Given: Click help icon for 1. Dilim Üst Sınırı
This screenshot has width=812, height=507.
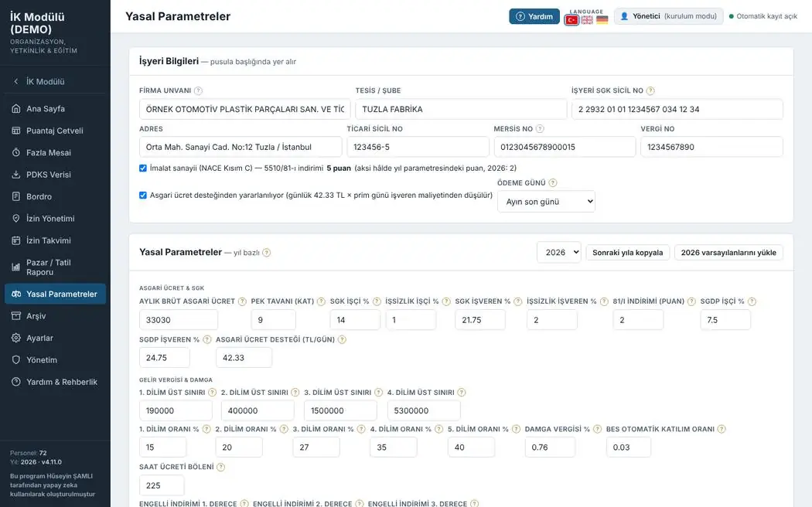Looking at the screenshot, I should click(x=213, y=392).
